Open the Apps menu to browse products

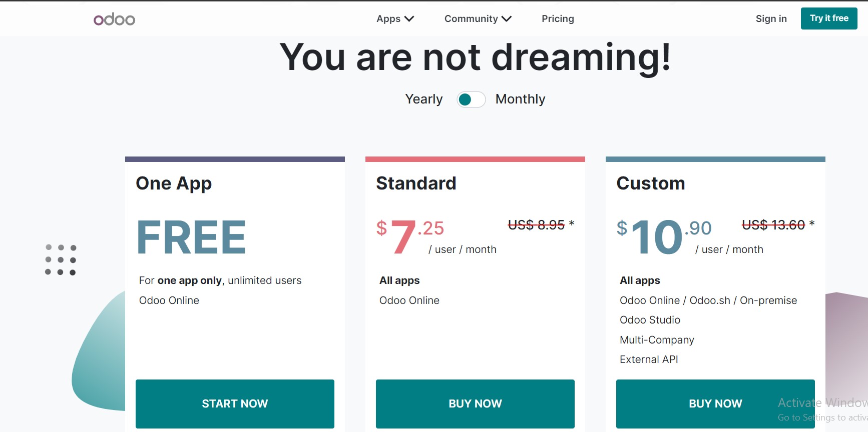point(389,18)
